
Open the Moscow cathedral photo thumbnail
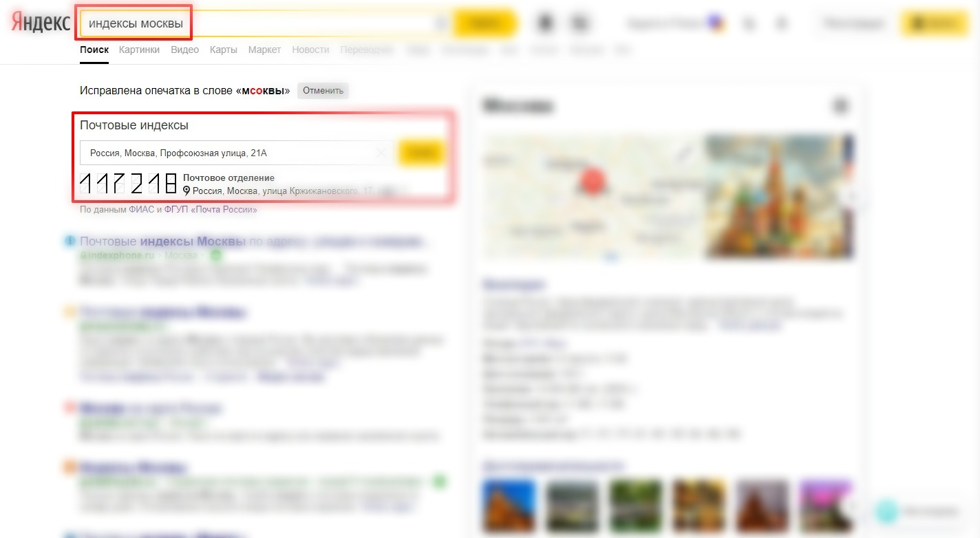(779, 196)
